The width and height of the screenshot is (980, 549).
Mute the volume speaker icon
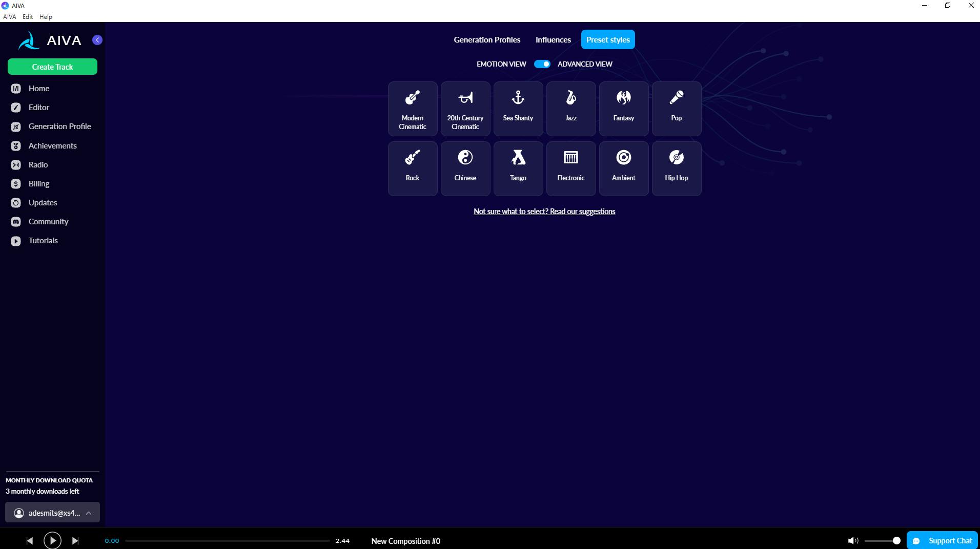pos(853,541)
